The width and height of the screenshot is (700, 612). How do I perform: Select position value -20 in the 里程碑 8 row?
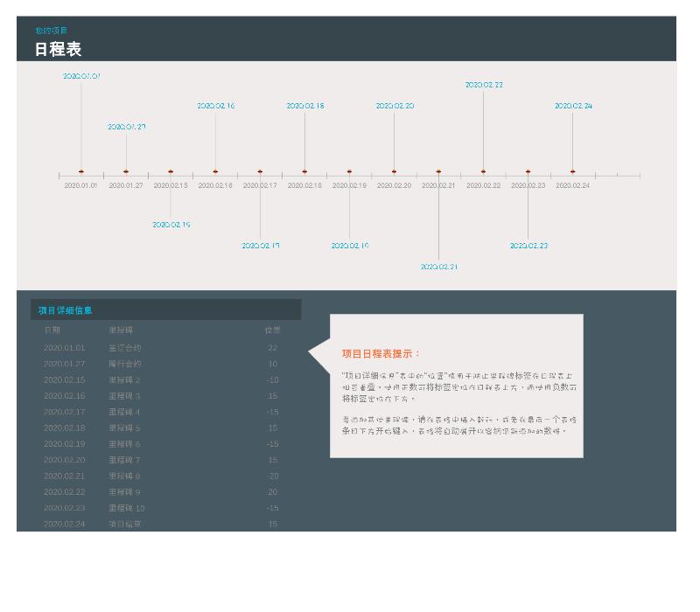pos(273,476)
